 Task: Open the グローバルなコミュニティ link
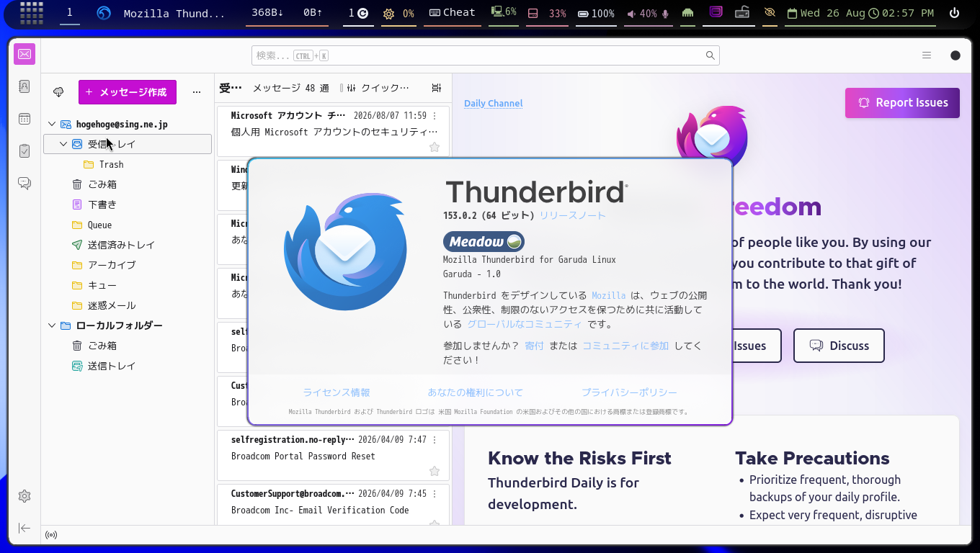pos(525,324)
